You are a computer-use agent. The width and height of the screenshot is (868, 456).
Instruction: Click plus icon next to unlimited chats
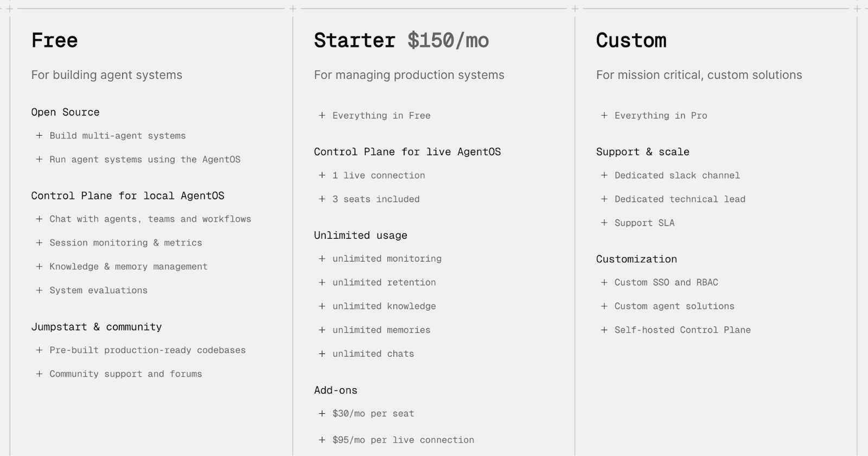pyautogui.click(x=322, y=354)
